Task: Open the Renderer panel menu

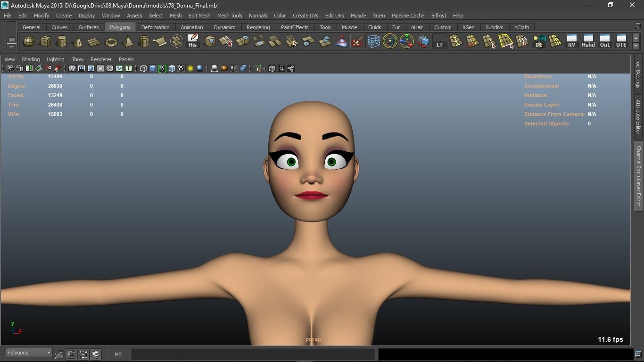Action: click(101, 59)
